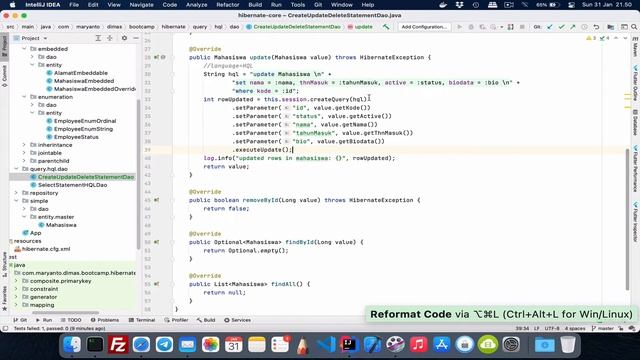Screen dimensions: 640x360
Task: Click the Run play icon in toolbar
Action: pos(460,27)
